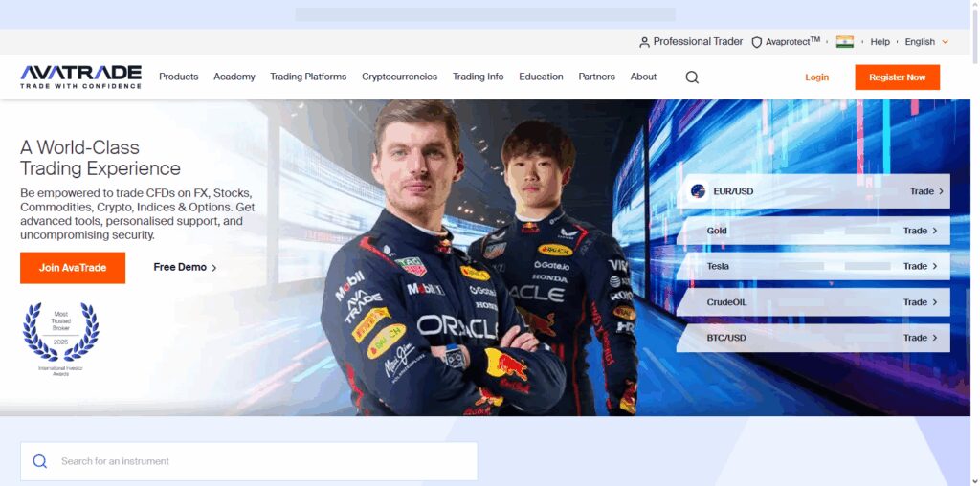
Task: Open the Products menu
Action: [179, 77]
